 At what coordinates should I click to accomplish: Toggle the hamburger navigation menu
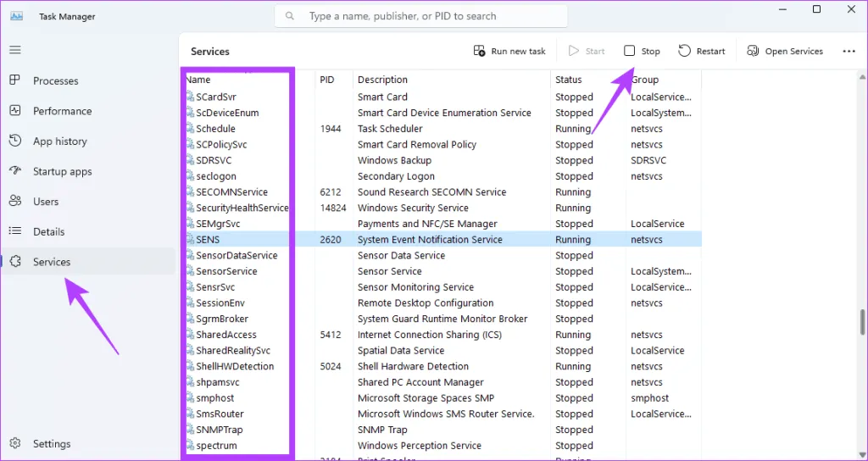(14, 50)
